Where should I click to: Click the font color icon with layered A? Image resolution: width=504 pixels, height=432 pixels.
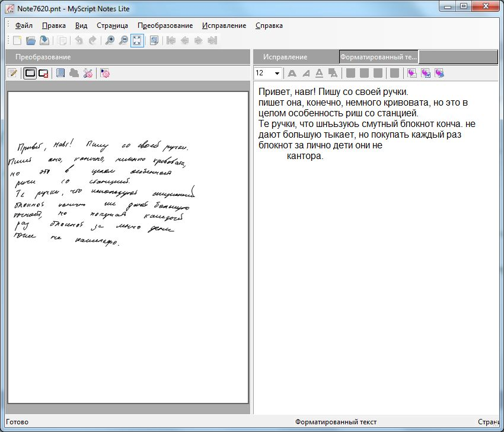333,74
